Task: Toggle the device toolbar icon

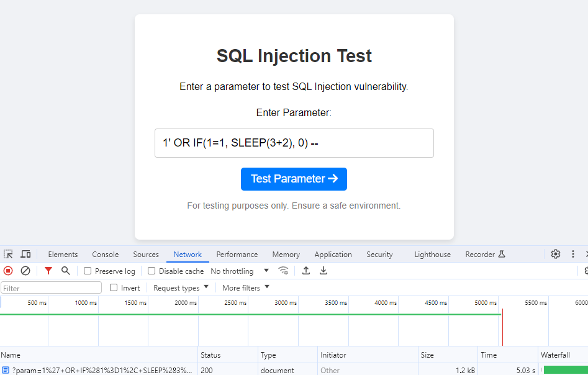Action: coord(25,255)
